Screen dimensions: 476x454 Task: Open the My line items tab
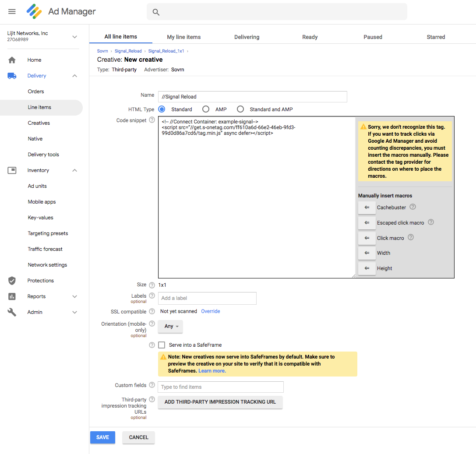(x=184, y=37)
